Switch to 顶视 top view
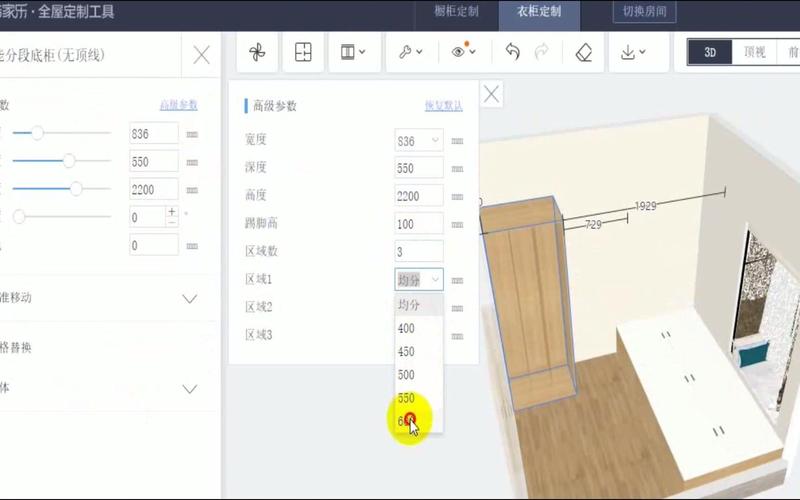 pos(755,53)
